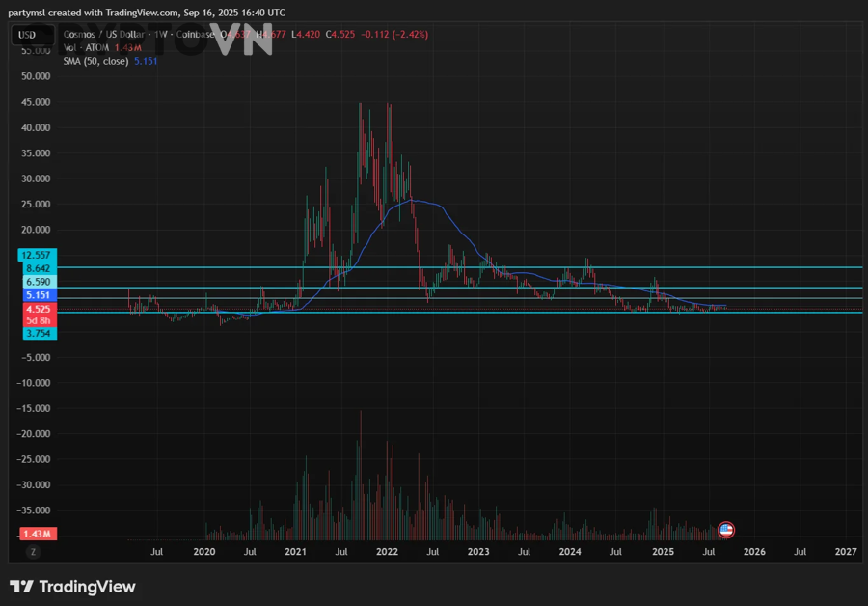
Task: Click the 50.000 price scale label
Action: pyautogui.click(x=35, y=76)
